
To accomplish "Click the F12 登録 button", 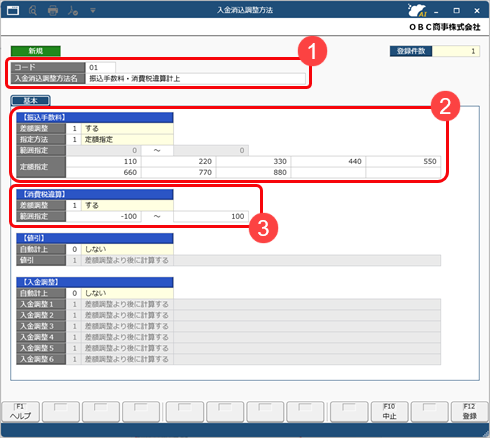I will point(470,411).
